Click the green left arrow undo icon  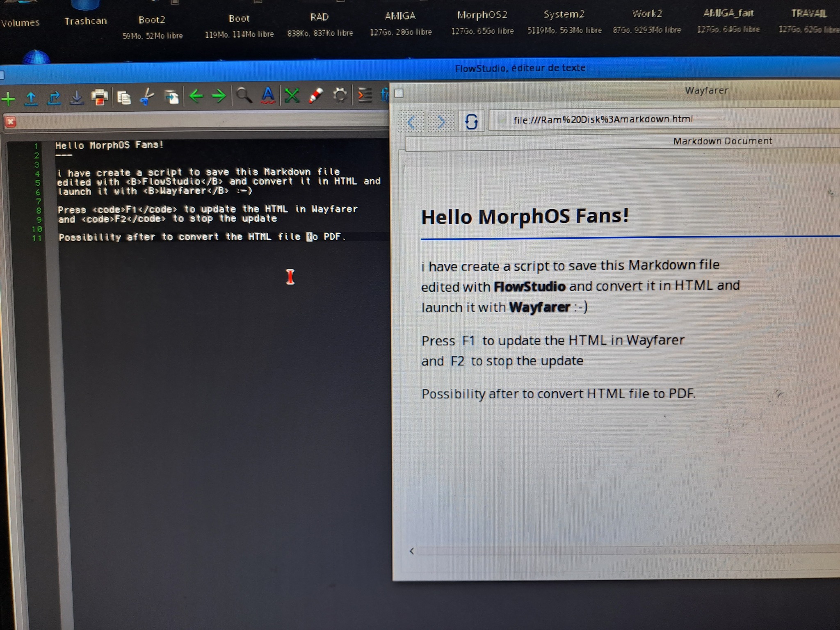click(196, 96)
